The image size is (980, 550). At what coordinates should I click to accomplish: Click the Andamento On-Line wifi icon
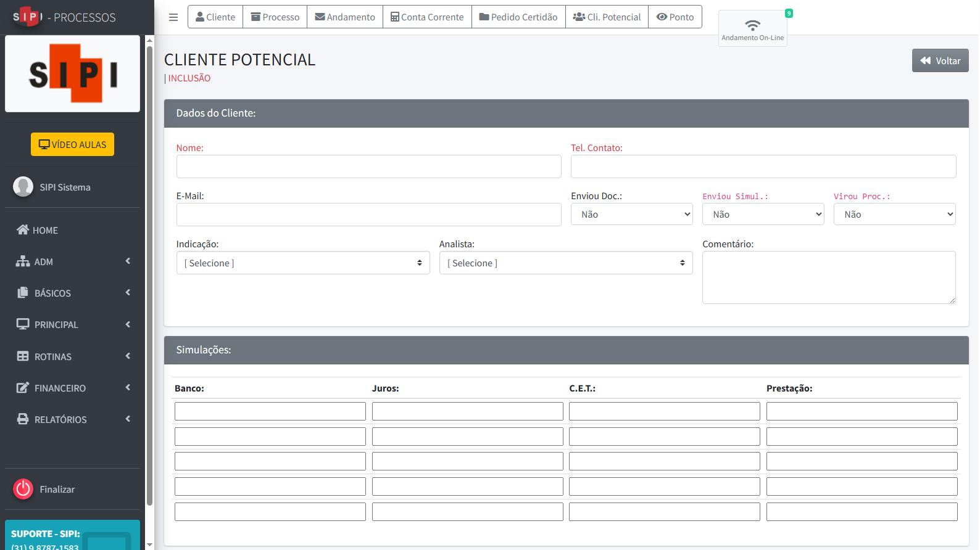point(752,25)
